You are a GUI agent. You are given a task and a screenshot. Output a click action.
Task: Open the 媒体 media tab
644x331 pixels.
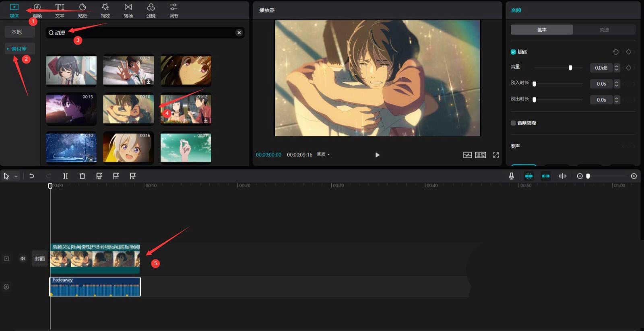[14, 10]
